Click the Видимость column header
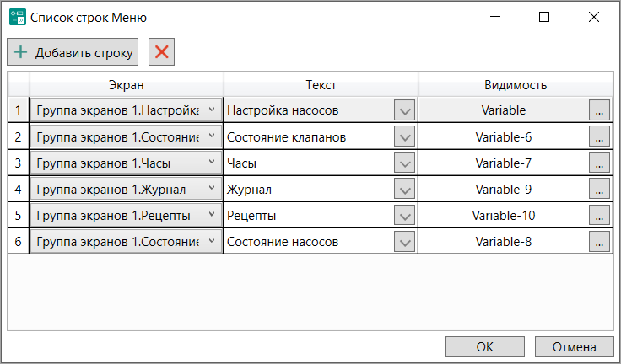Screen dimensions: 621x364 [516, 85]
